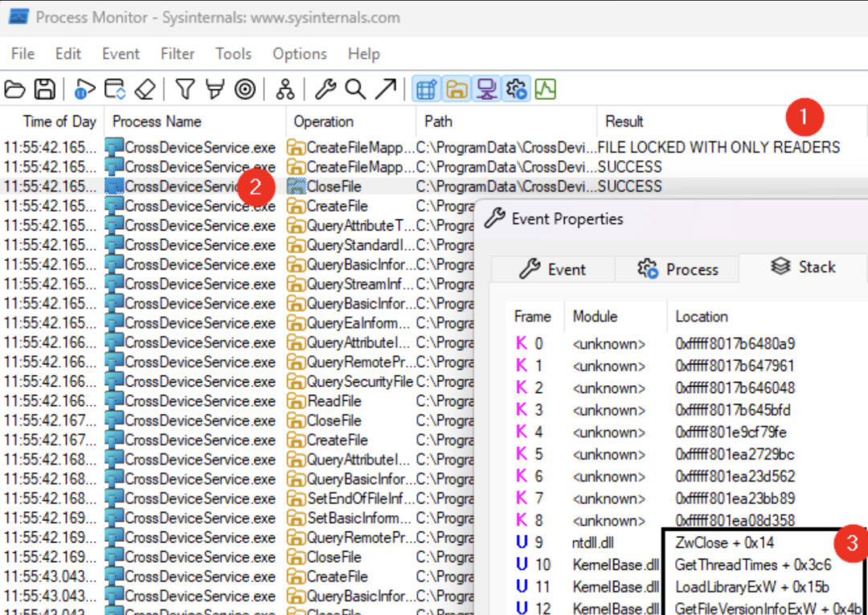Select the Stack tab in Event Properties
Screen dimensions: 868x615
click(x=803, y=268)
